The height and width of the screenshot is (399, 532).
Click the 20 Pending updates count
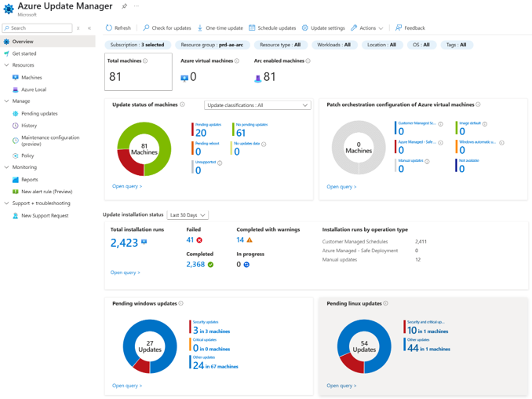pyautogui.click(x=201, y=133)
